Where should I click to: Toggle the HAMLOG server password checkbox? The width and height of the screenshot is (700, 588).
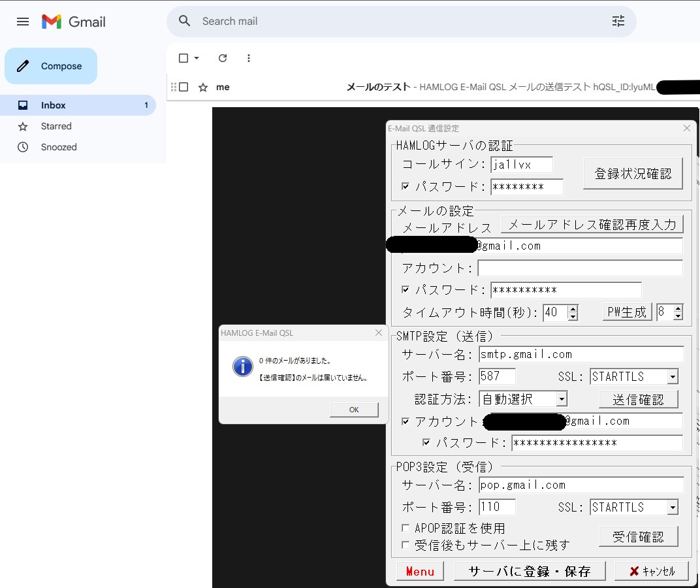[x=406, y=187]
